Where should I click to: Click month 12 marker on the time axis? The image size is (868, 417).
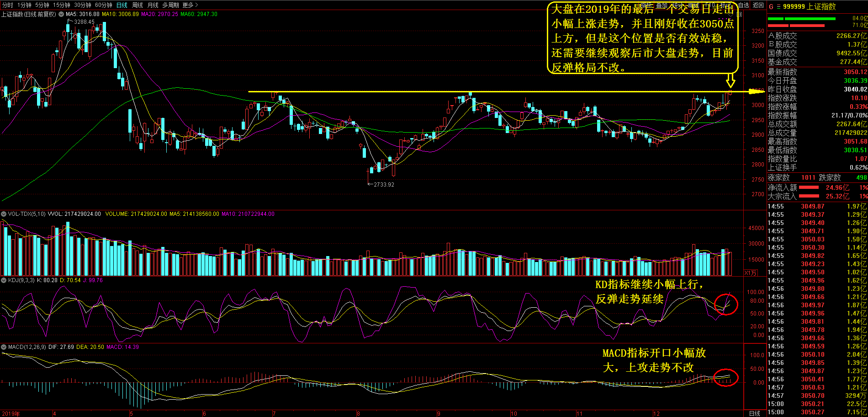point(656,414)
